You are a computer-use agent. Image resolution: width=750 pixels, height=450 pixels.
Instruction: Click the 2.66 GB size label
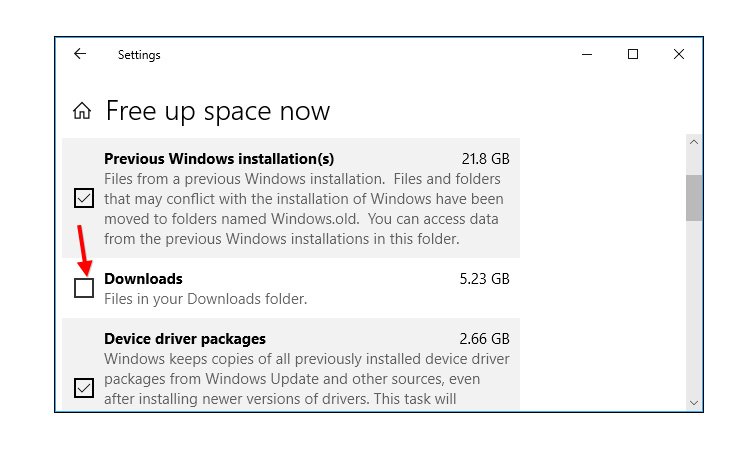[x=485, y=338]
